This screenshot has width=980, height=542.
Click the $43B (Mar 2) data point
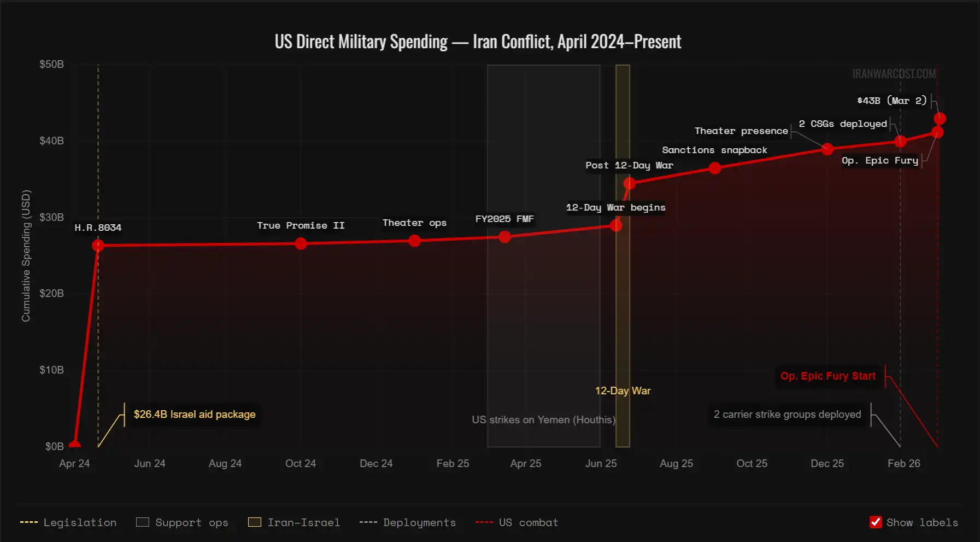(x=940, y=119)
